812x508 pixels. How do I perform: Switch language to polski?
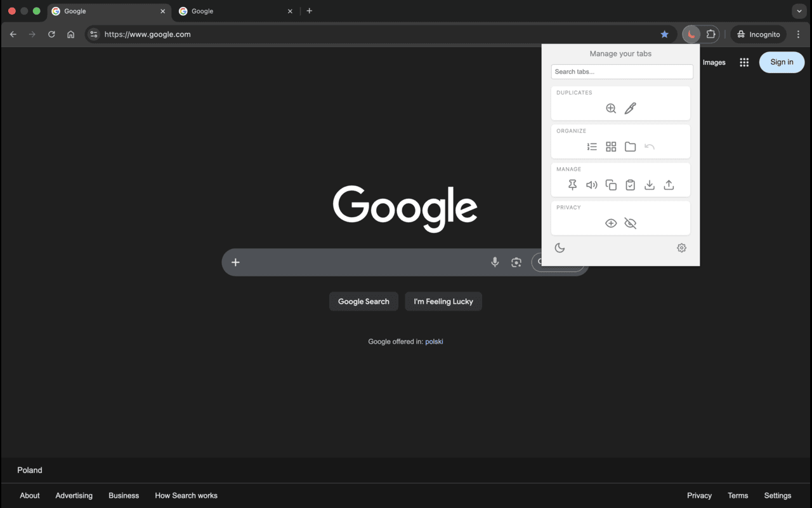pyautogui.click(x=434, y=342)
